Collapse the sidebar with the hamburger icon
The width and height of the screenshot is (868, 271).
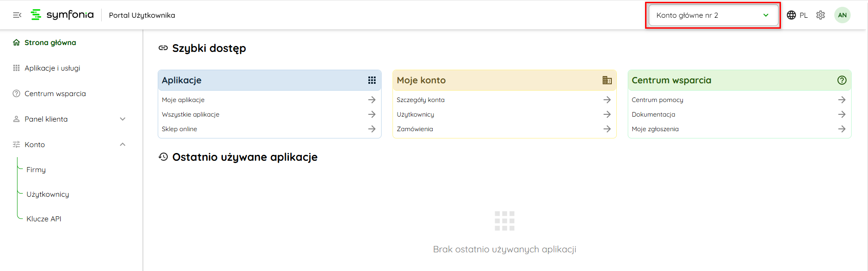(17, 15)
